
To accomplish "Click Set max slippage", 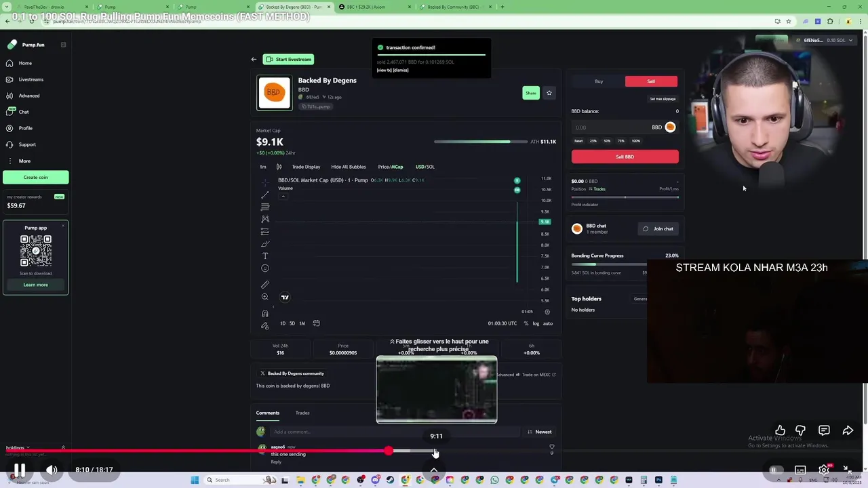I will (x=663, y=99).
